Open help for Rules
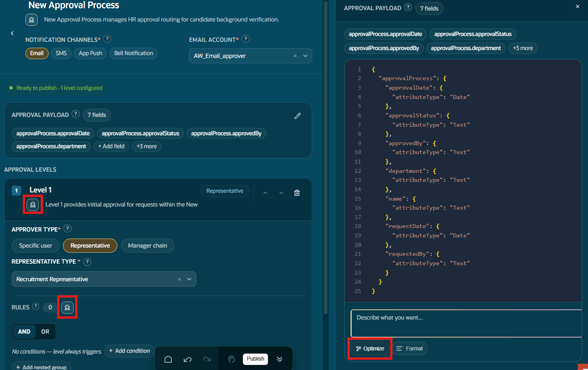The height and width of the screenshot is (370, 588). (x=36, y=306)
